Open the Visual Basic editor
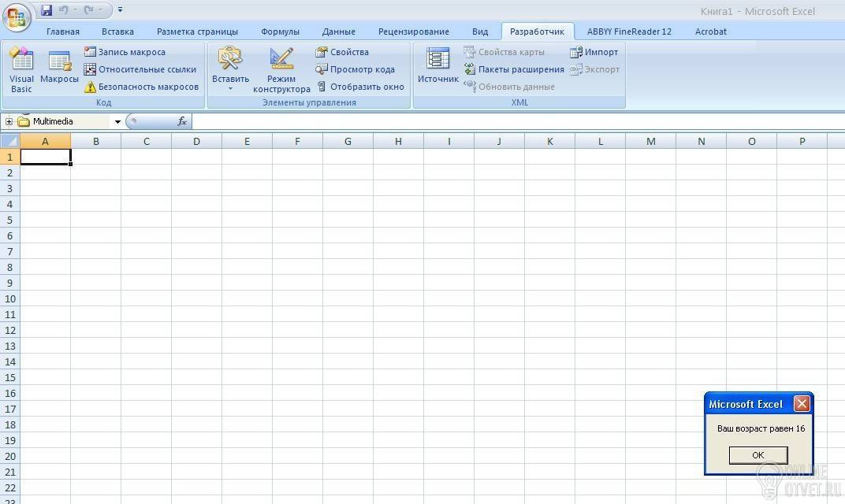Image resolution: width=845 pixels, height=504 pixels. (x=21, y=70)
